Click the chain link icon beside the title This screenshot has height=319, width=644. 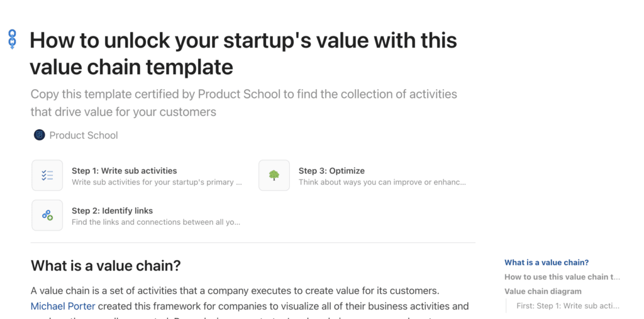(12, 40)
